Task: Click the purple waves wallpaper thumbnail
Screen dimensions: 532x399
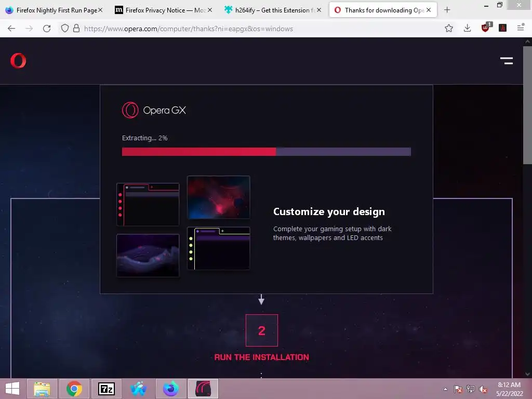Action: click(x=148, y=256)
